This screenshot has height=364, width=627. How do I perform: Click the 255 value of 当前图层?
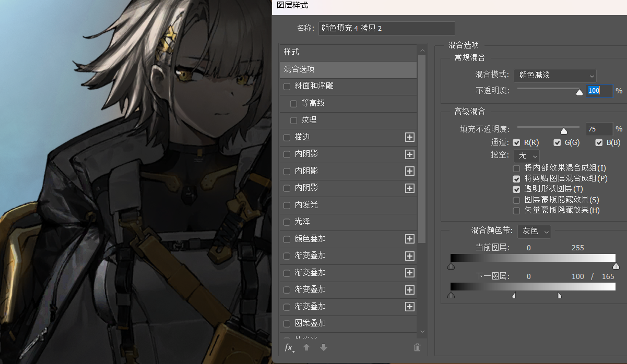577,248
